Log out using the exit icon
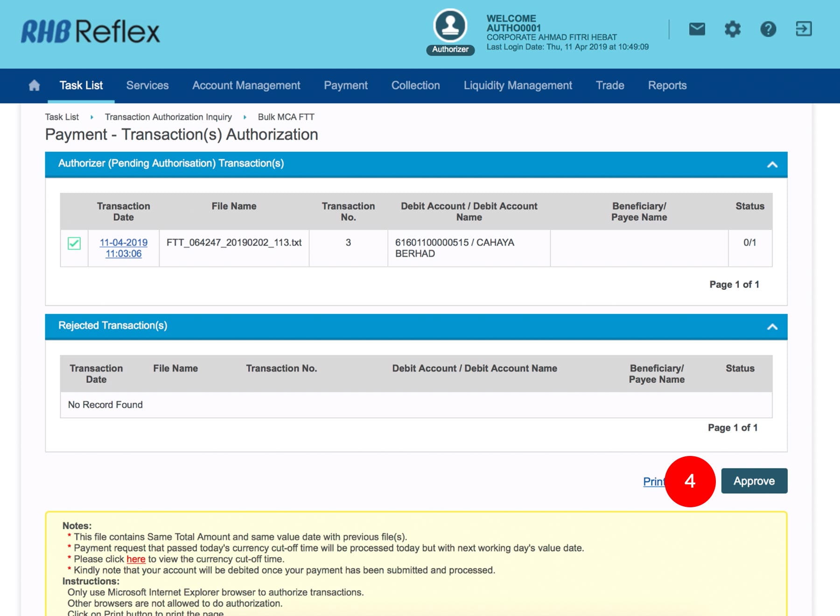 coord(803,29)
